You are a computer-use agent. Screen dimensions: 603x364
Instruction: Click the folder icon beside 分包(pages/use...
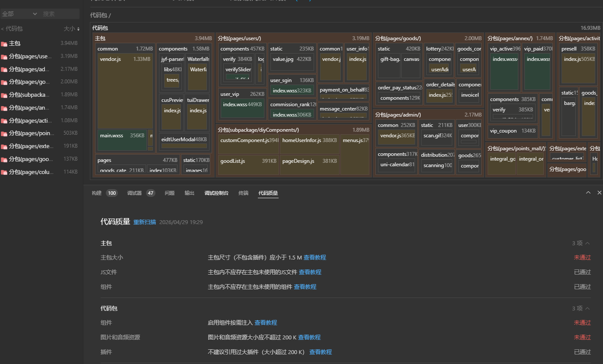coord(4,57)
